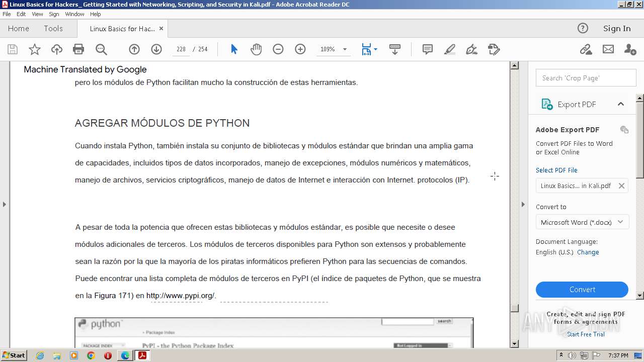This screenshot has width=644, height=362.
Task: Open Internet Explorer from taskbar
Action: tap(40, 355)
